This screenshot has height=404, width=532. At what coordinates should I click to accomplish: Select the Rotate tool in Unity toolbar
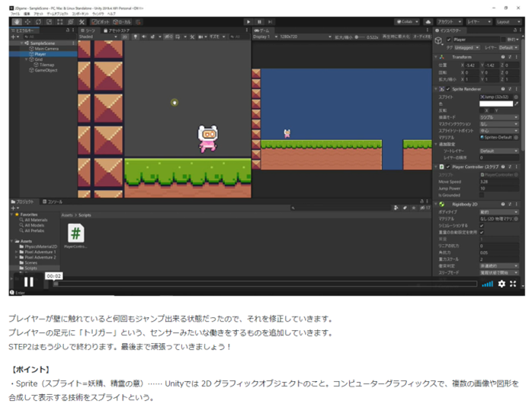(x=38, y=22)
